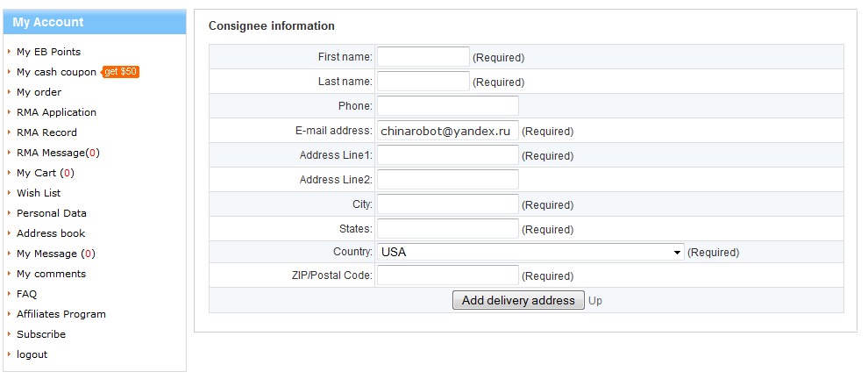Focus the ZIP/Postal Code field
The height and width of the screenshot is (379, 868).
[447, 275]
